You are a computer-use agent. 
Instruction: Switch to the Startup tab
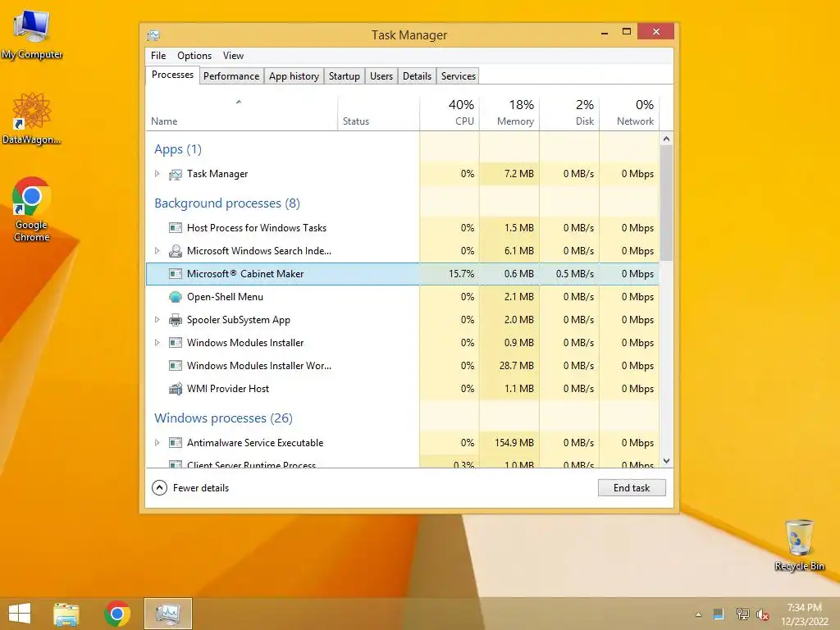tap(345, 76)
